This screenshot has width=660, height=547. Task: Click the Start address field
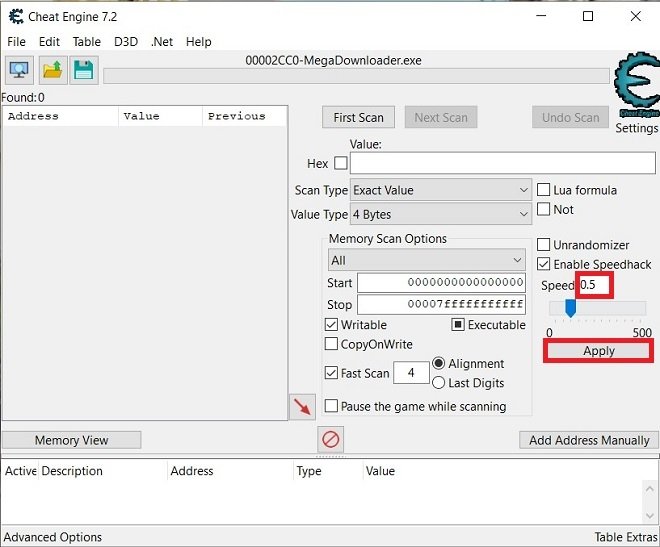tap(441, 282)
